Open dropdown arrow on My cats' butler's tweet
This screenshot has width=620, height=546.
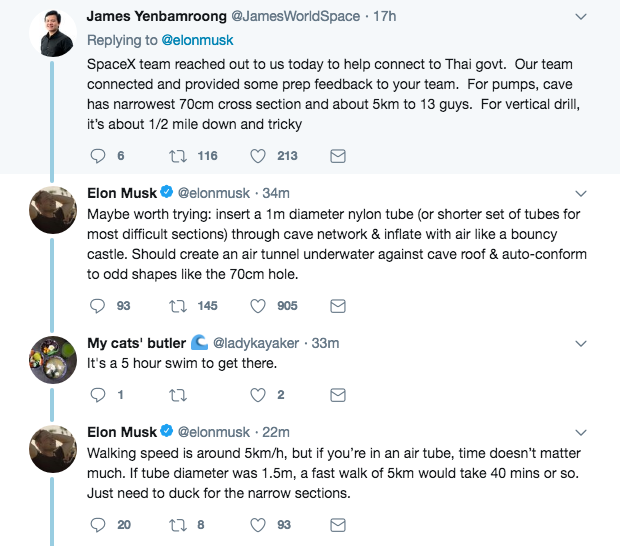tap(581, 342)
